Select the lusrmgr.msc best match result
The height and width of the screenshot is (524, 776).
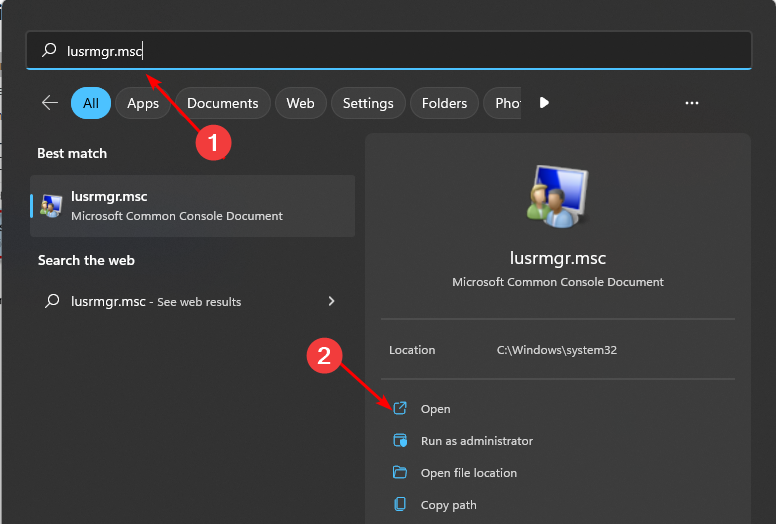[x=193, y=206]
